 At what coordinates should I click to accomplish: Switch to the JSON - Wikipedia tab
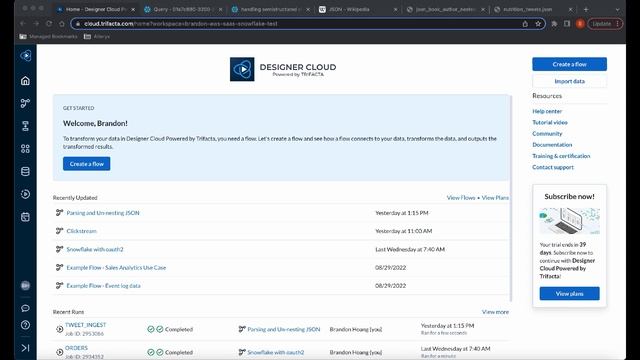[x=358, y=9]
